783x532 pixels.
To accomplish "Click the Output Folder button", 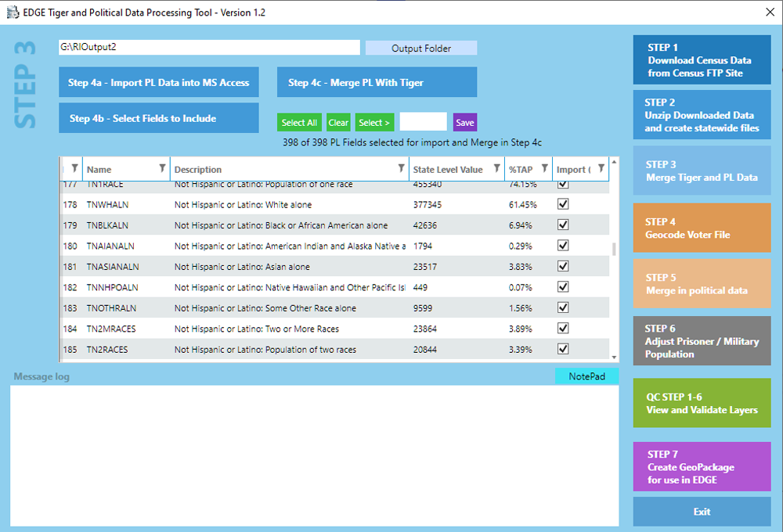I will coord(421,48).
